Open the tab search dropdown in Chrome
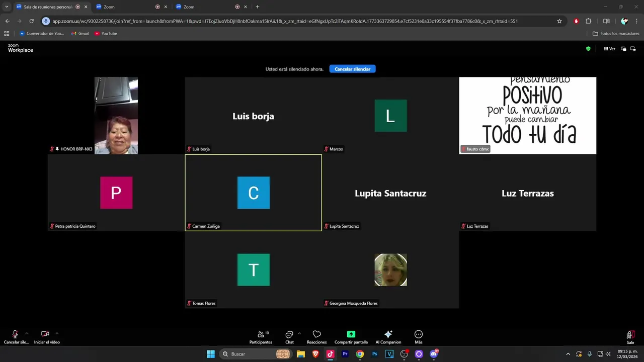 (x=7, y=7)
